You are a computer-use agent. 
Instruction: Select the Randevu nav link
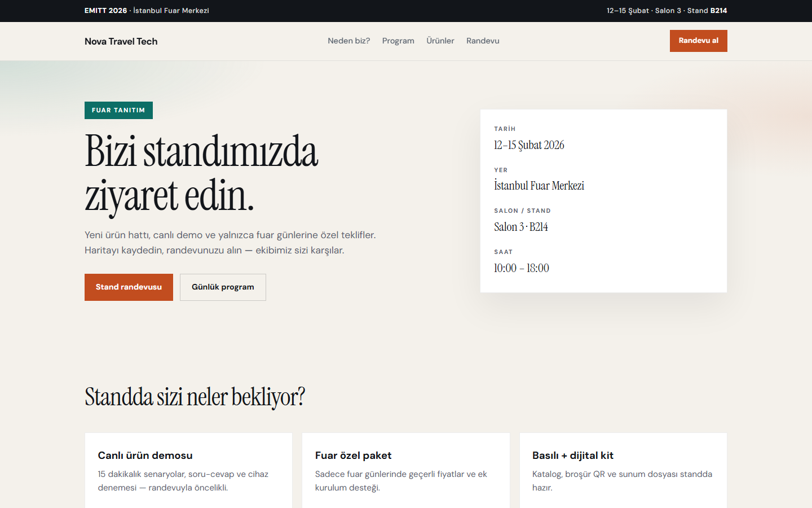coord(483,41)
